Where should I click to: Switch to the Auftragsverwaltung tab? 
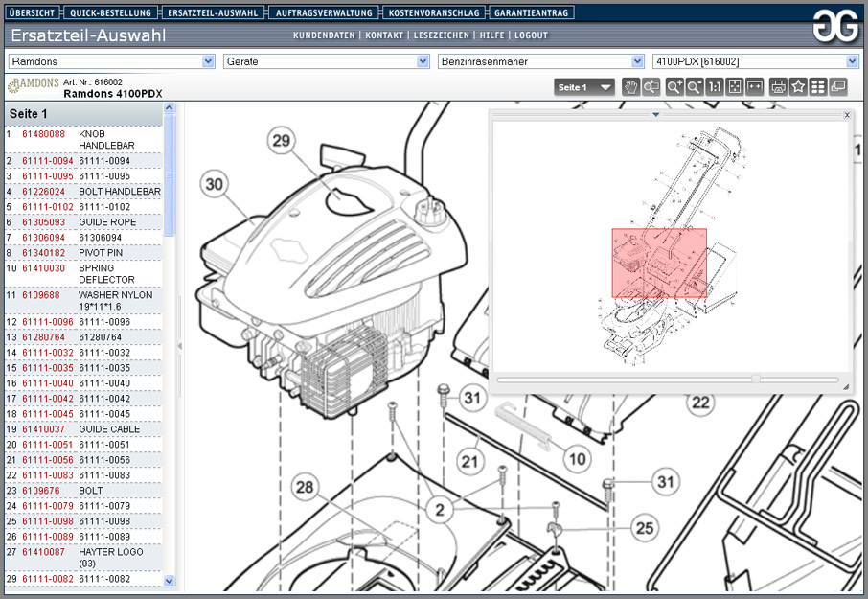pos(324,12)
